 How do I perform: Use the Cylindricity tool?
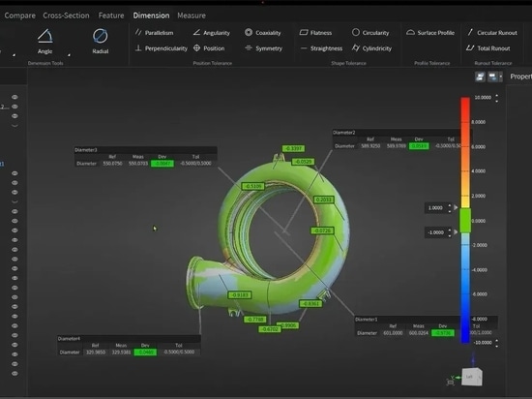tap(371, 48)
